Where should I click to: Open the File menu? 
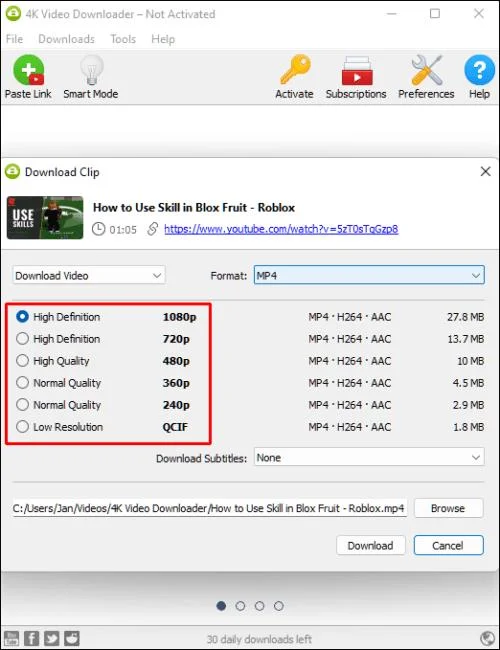[x=14, y=39]
